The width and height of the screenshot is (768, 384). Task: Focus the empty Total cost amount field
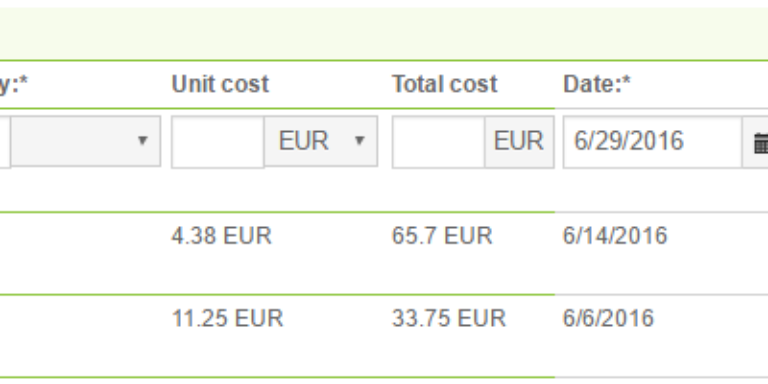[x=438, y=142]
